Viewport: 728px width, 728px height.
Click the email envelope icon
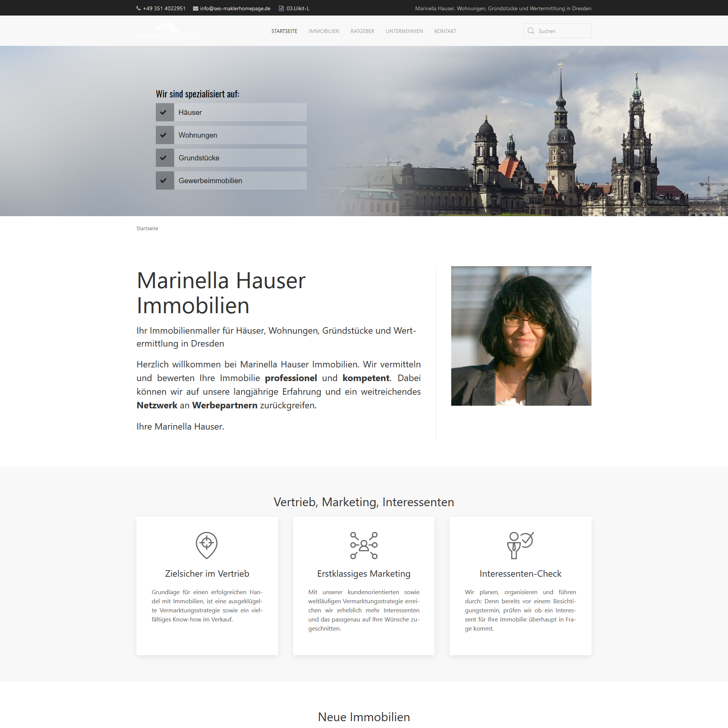click(196, 8)
